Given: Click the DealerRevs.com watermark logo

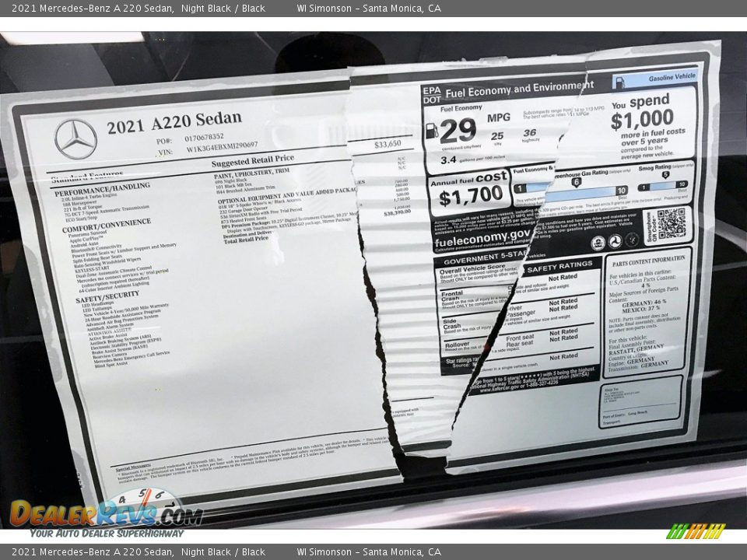Looking at the screenshot, I should point(106,513).
